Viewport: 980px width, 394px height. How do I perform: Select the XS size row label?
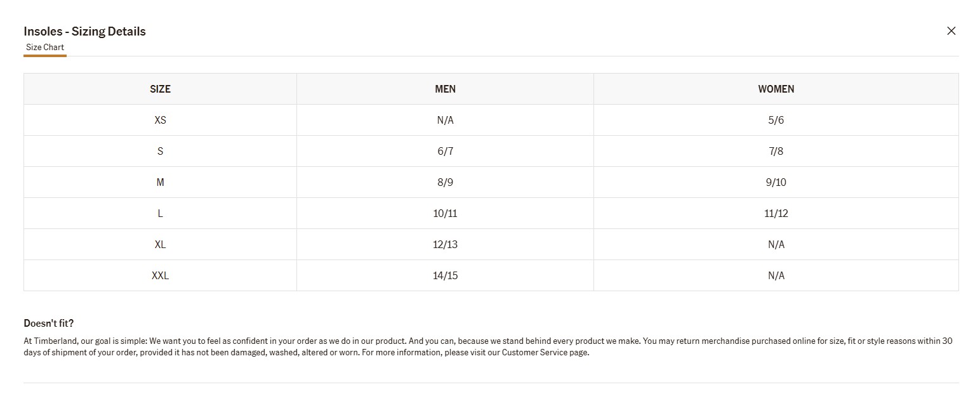point(160,120)
